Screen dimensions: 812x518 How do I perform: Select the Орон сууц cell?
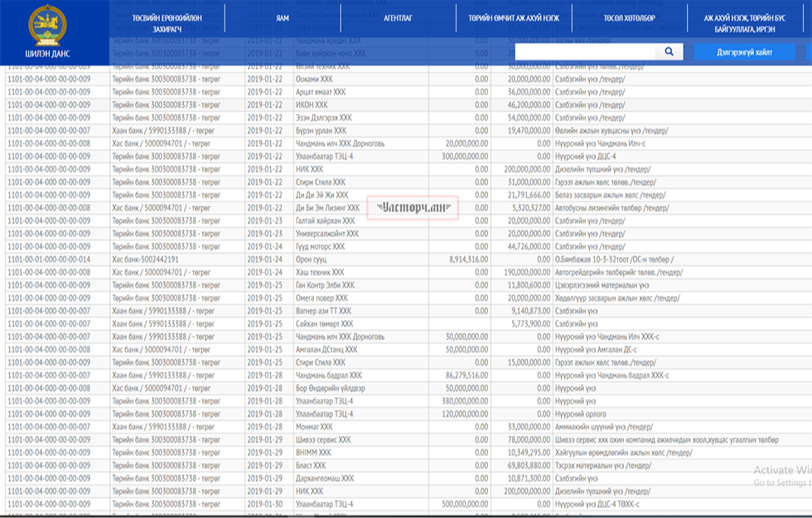coord(312,259)
